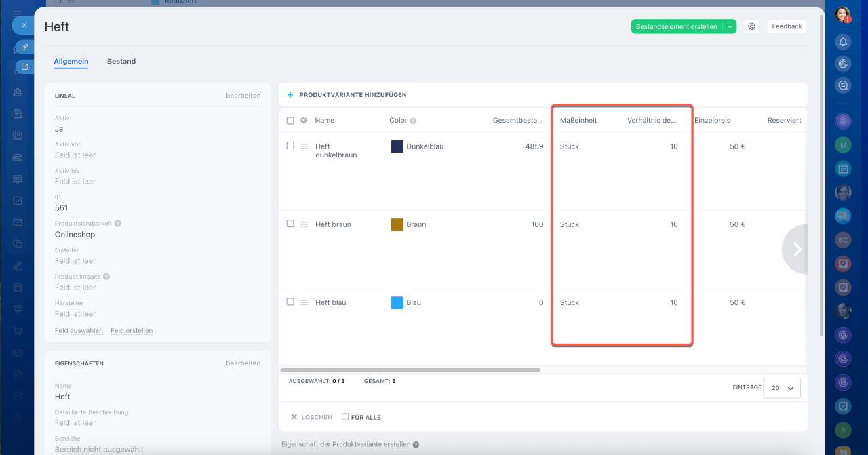The width and height of the screenshot is (868, 455).
Task: Click the Feedback button
Action: click(x=787, y=26)
